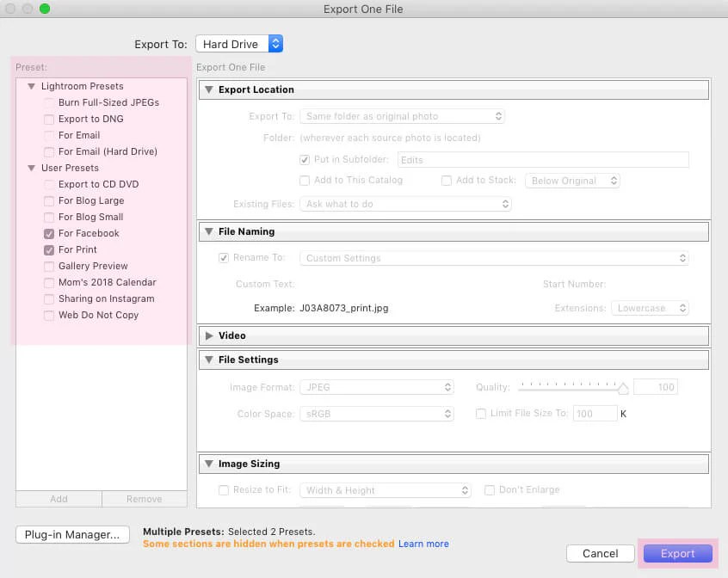
Task: Check the Export to DNG preset
Action: click(49, 120)
